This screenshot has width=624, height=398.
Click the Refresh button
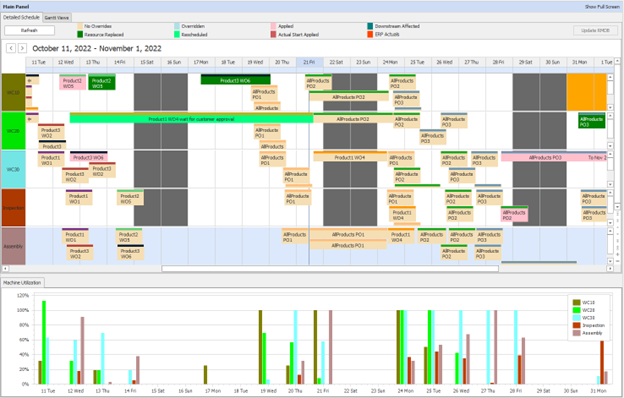[x=29, y=30]
